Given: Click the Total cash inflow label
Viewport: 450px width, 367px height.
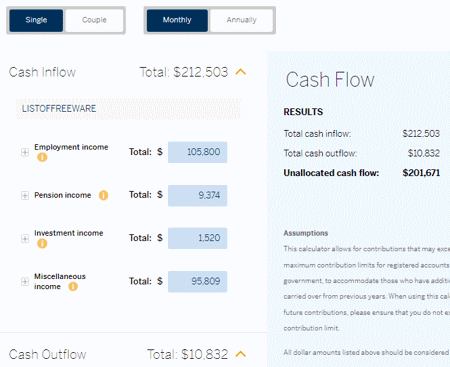Looking at the screenshot, I should (317, 134).
